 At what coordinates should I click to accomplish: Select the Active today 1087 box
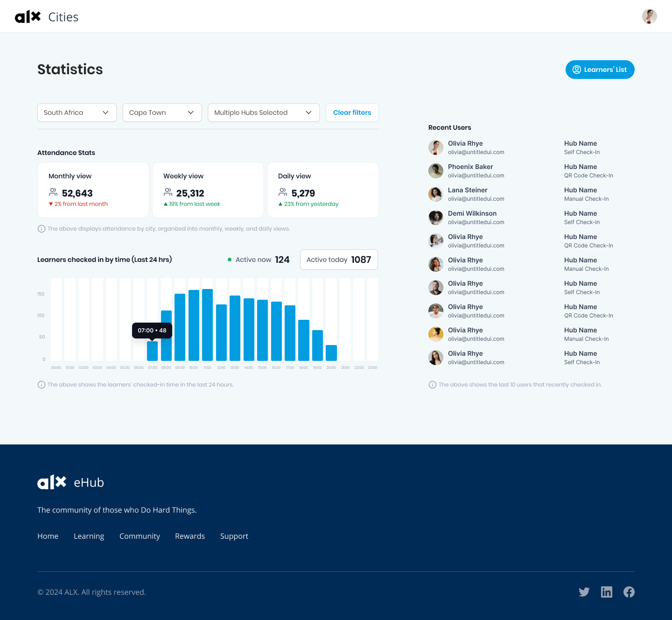pyautogui.click(x=339, y=260)
